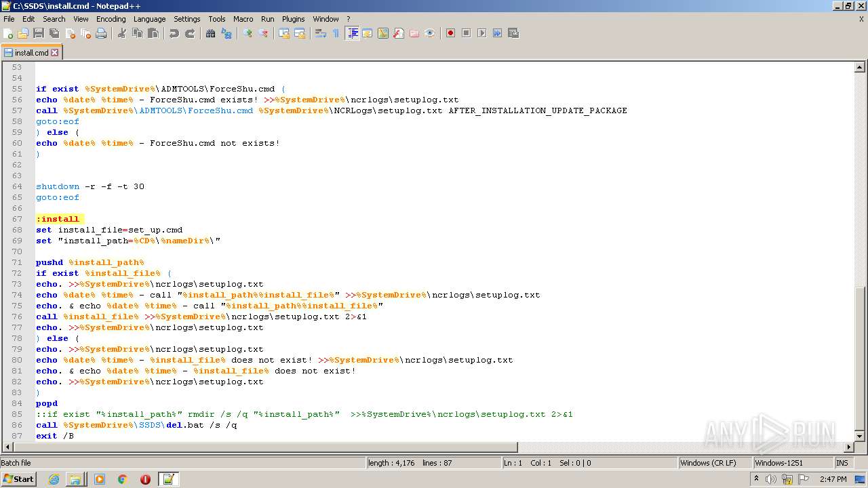
Task: Open Windows Explorer folder taskbar icon
Action: (75, 479)
